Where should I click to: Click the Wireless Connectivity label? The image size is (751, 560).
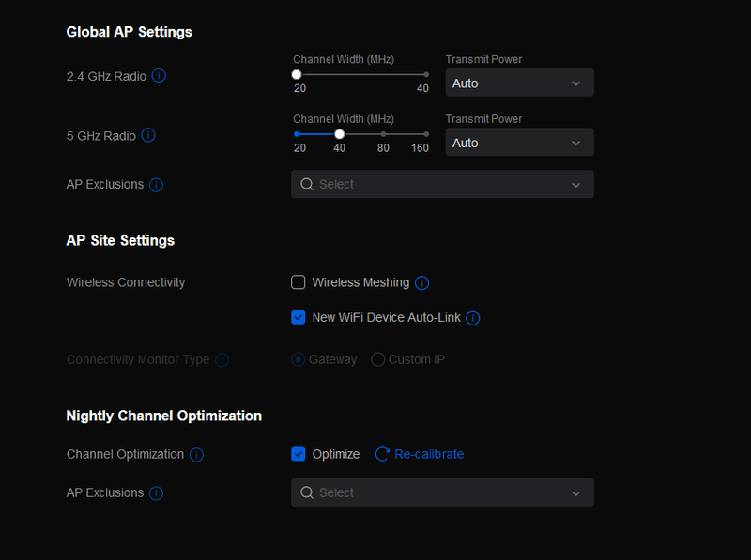point(126,282)
